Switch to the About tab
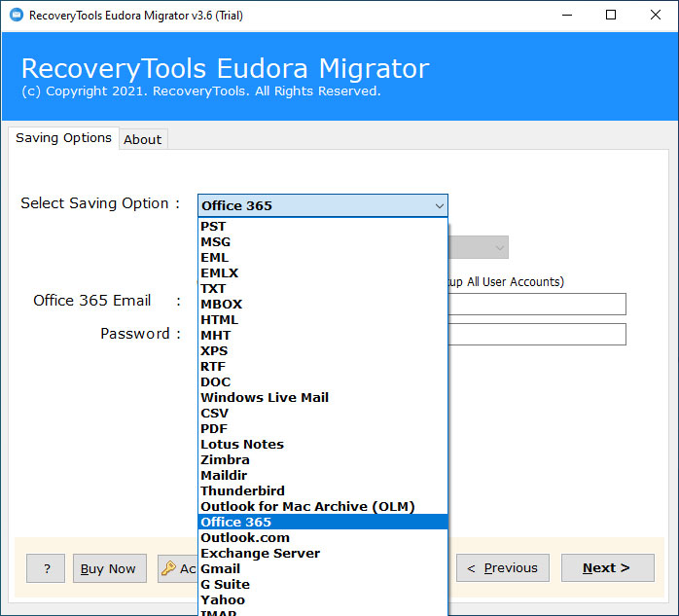Screen dimensions: 679x616 [x=142, y=139]
